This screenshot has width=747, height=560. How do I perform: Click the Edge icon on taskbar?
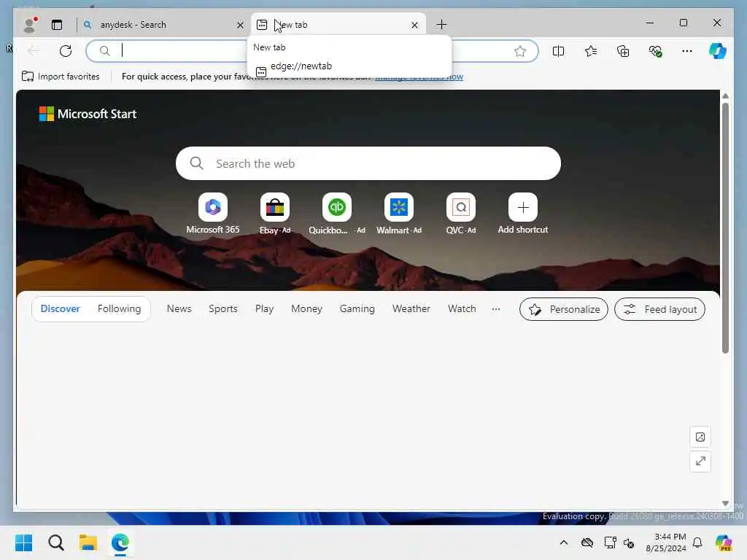click(120, 542)
